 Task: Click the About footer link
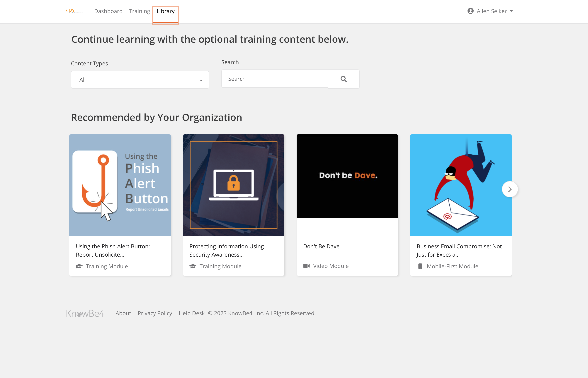[123, 313]
